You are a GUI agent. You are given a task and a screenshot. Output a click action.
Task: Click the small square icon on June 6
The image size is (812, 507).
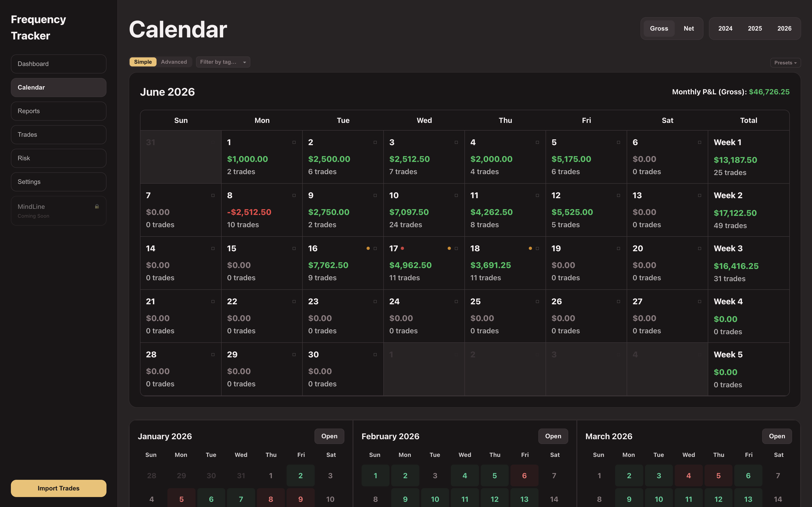(x=699, y=143)
